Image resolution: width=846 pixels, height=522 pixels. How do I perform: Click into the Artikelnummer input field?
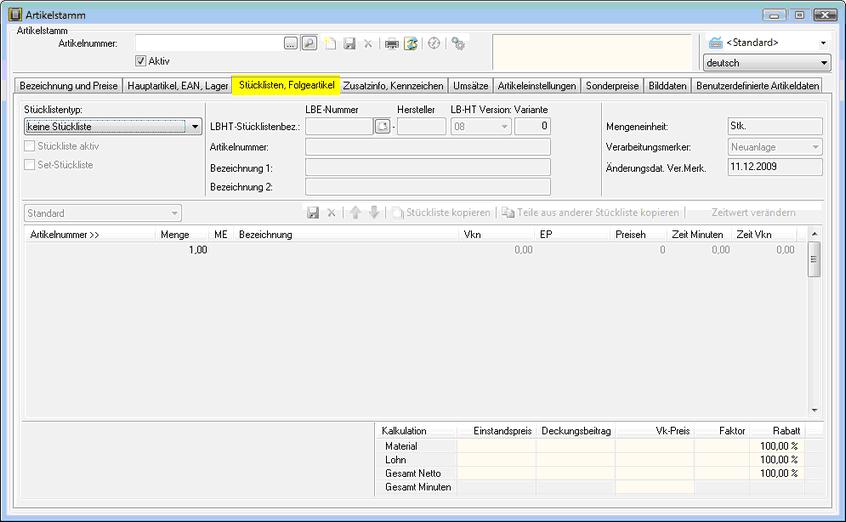pos(208,44)
